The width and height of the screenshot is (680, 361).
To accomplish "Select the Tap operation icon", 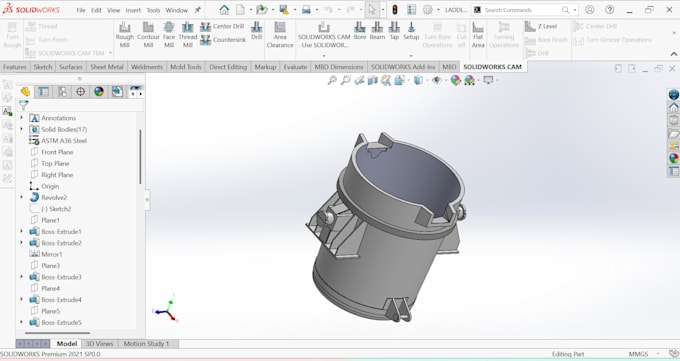I will (394, 31).
